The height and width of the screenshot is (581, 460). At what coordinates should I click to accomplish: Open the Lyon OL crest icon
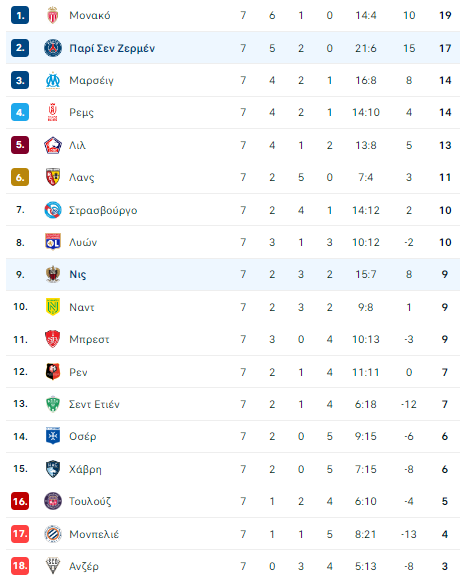point(53,242)
